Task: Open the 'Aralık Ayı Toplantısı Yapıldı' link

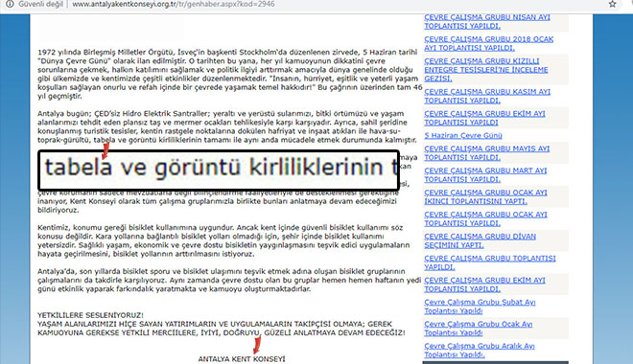Action: click(480, 351)
